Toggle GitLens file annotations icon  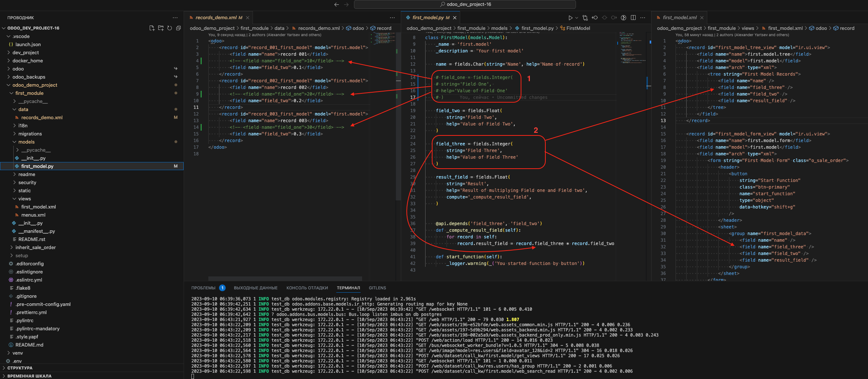point(624,18)
